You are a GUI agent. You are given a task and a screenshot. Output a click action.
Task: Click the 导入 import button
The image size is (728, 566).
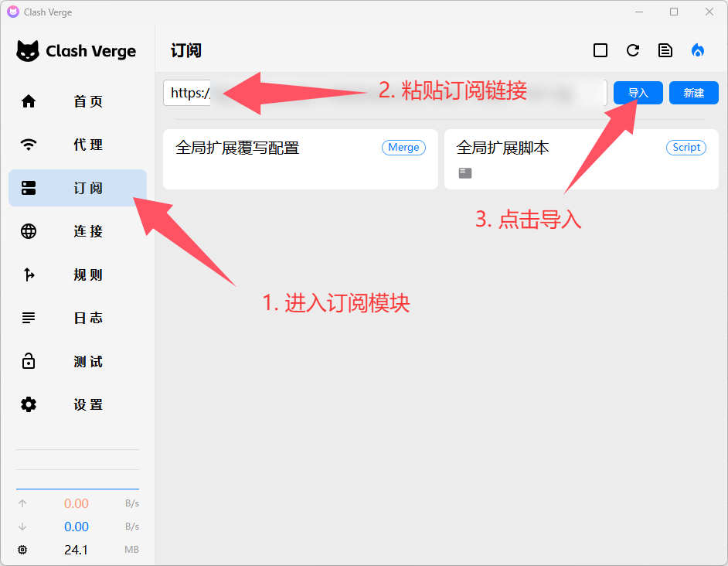click(638, 93)
